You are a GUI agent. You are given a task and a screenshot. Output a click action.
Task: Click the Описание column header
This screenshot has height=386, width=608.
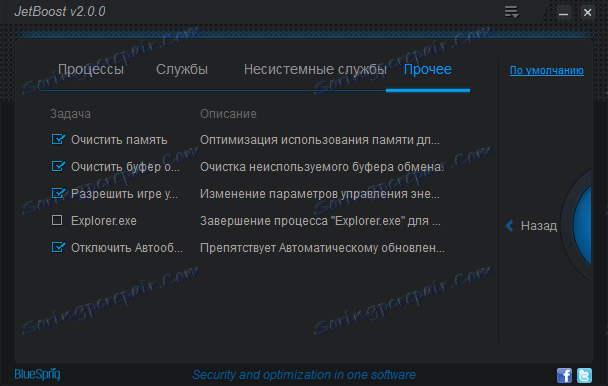[x=228, y=114]
